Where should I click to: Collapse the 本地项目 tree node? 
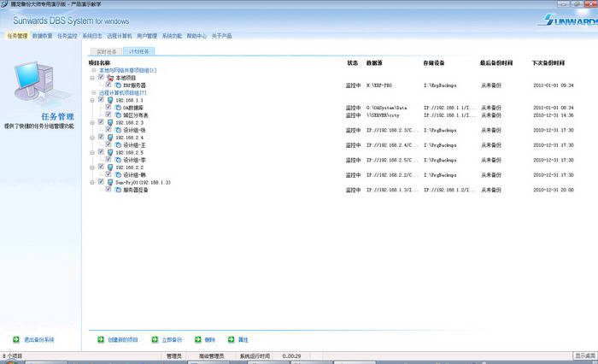point(92,78)
